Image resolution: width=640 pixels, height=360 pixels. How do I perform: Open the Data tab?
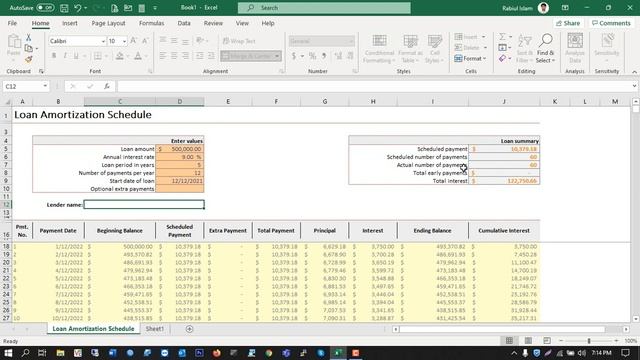point(184,23)
